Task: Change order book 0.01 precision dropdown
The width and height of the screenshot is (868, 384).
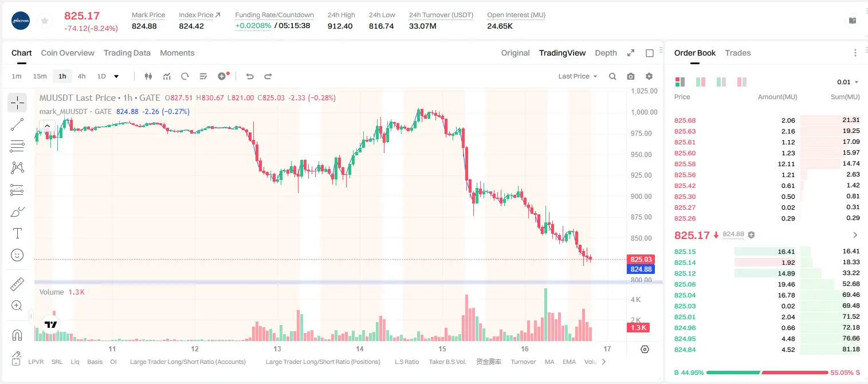Action: pyautogui.click(x=848, y=82)
